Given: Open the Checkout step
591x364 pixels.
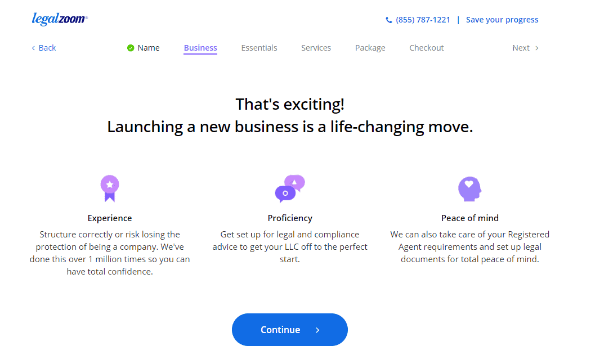Looking at the screenshot, I should [427, 48].
